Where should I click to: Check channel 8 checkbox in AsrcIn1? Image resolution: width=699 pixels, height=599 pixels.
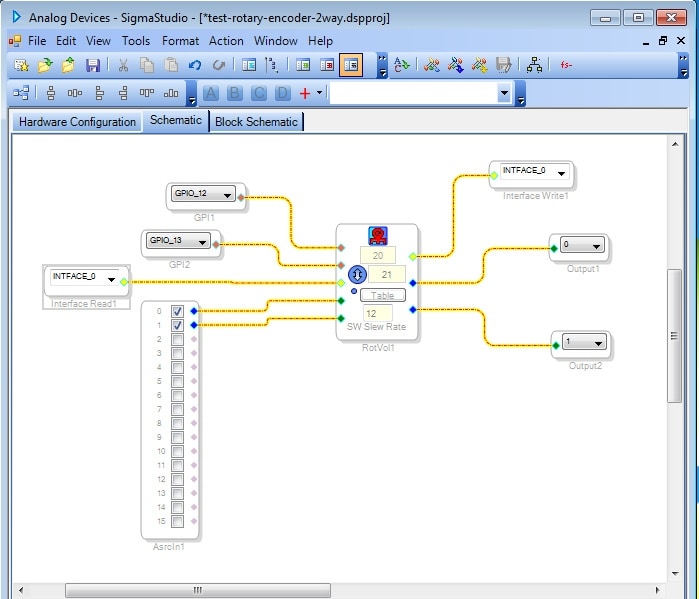click(177, 423)
